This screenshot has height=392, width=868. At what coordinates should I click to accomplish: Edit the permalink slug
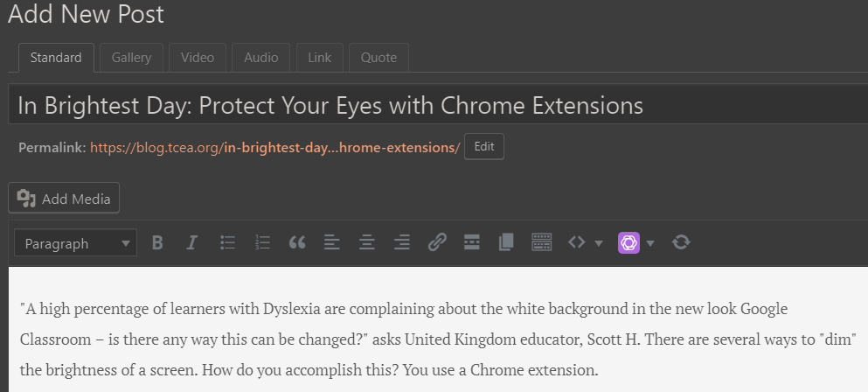(483, 146)
